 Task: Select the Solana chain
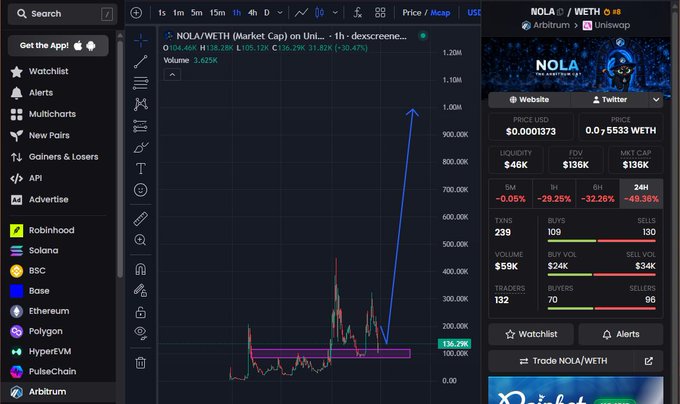click(59, 251)
